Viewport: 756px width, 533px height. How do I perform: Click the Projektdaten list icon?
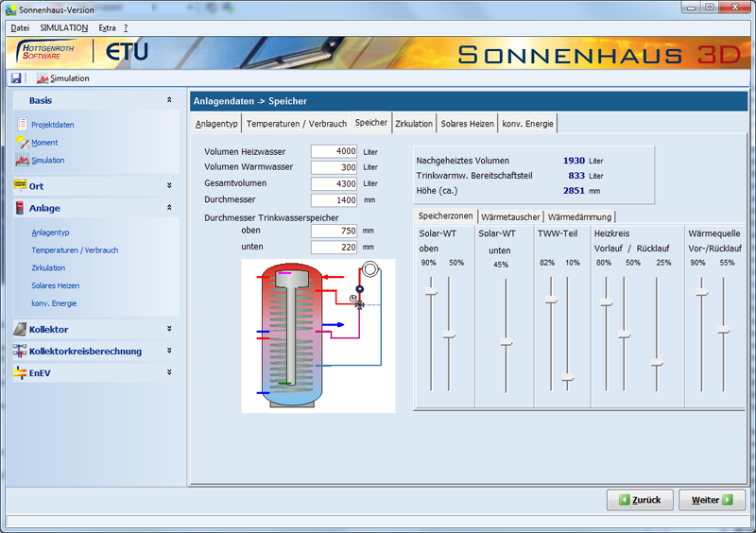click(22, 124)
